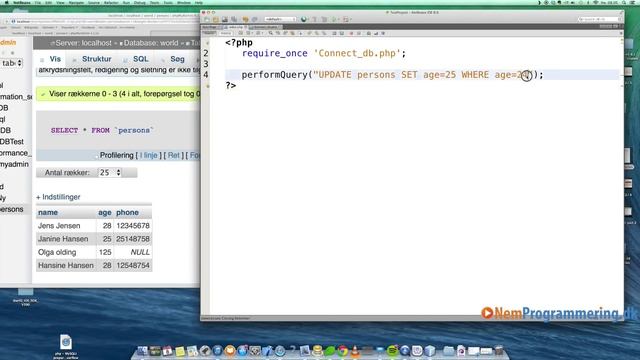Click the red Start Macro Recording icon
The width and height of the screenshot is (640, 360).
point(351,33)
